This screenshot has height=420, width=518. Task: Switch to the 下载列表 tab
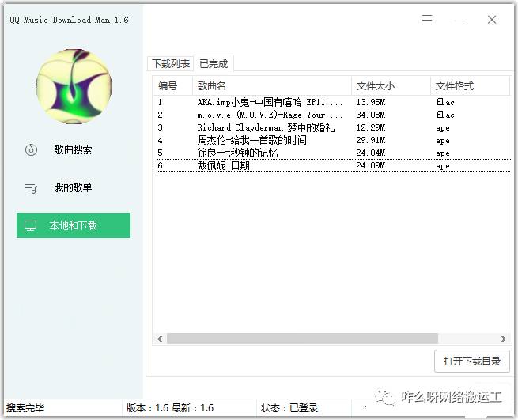point(171,63)
